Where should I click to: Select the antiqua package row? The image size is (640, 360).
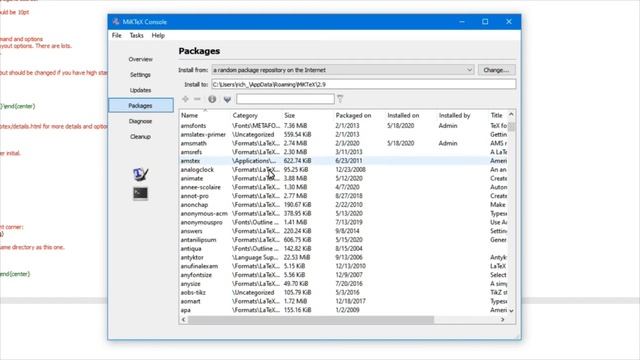[344, 249]
